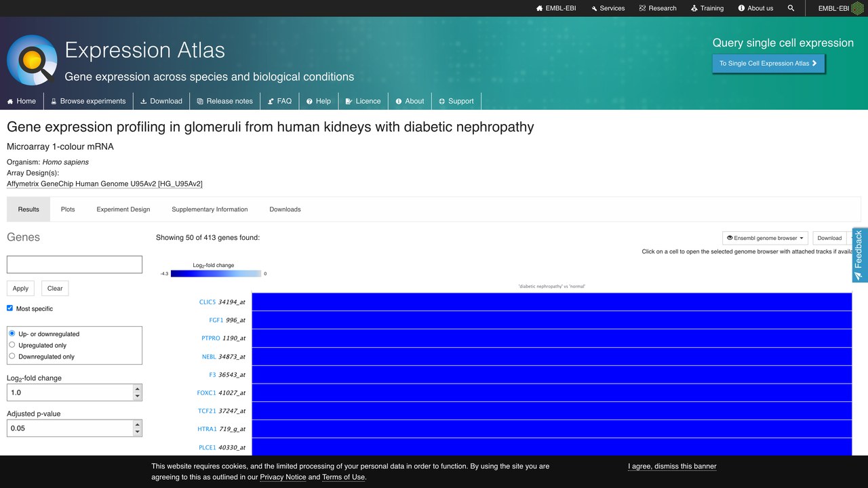Open the About navigation item

(410, 101)
